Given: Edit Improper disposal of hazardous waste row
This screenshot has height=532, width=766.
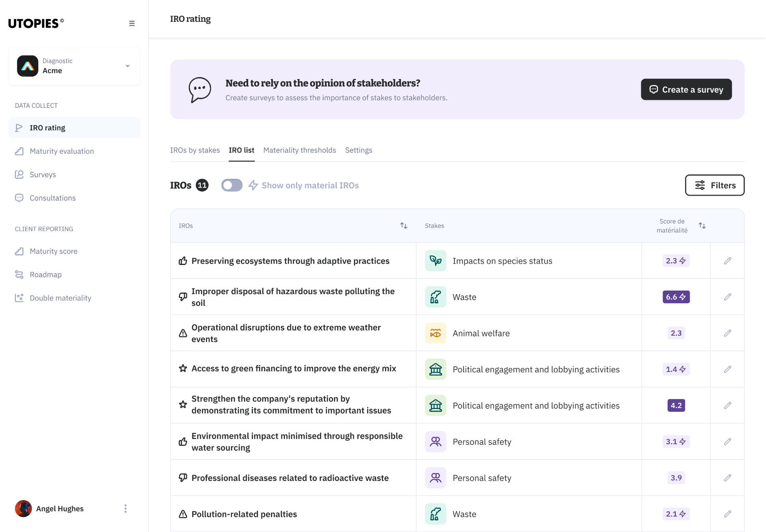Looking at the screenshot, I should [x=727, y=297].
